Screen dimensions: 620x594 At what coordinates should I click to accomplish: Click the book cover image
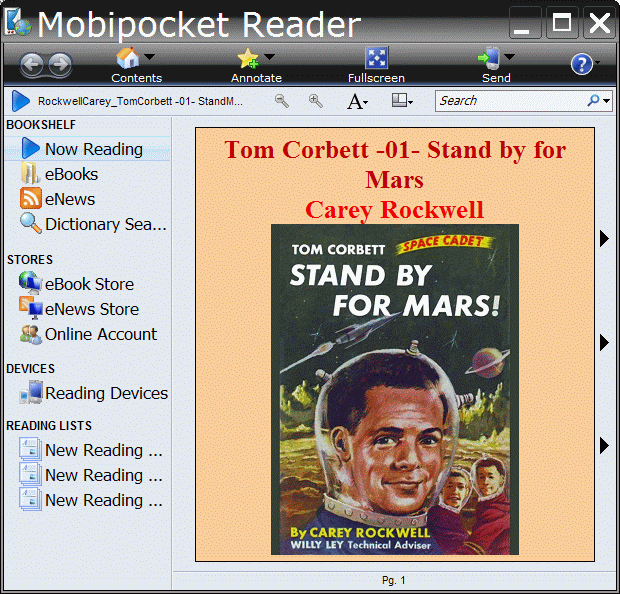click(x=395, y=390)
